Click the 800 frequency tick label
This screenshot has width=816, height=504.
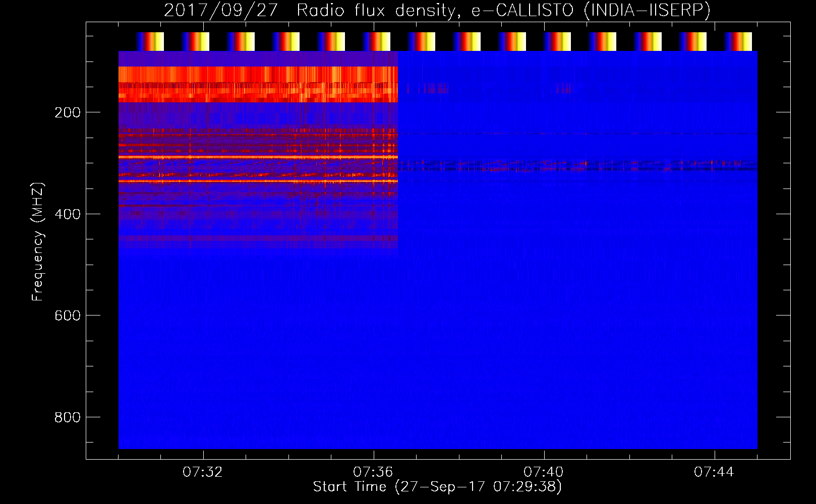pyautogui.click(x=68, y=417)
